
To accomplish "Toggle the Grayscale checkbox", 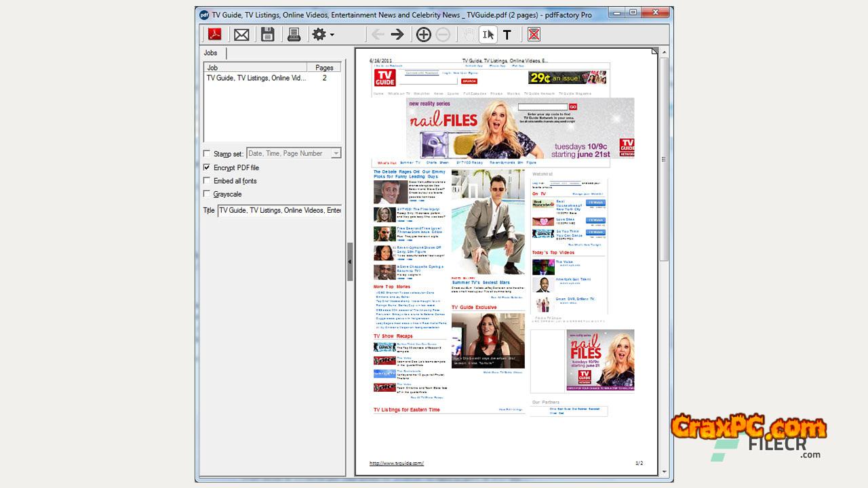I will click(207, 195).
